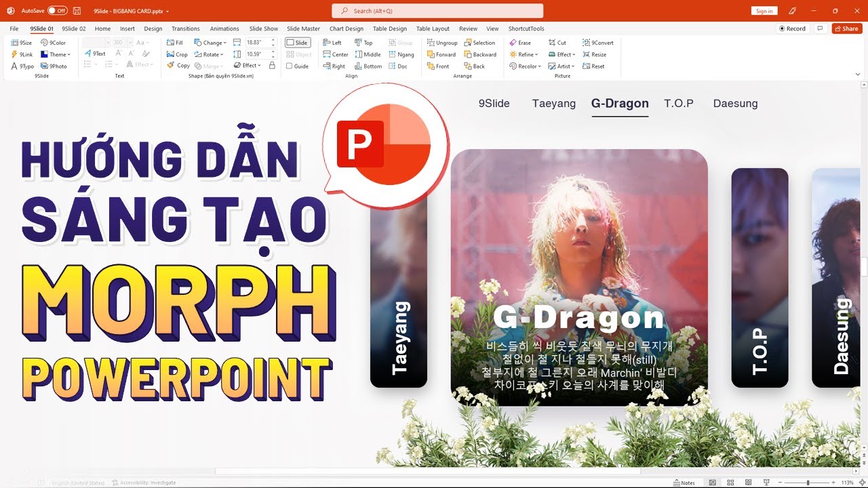
Task: Click the picture Reset button
Action: 593,66
